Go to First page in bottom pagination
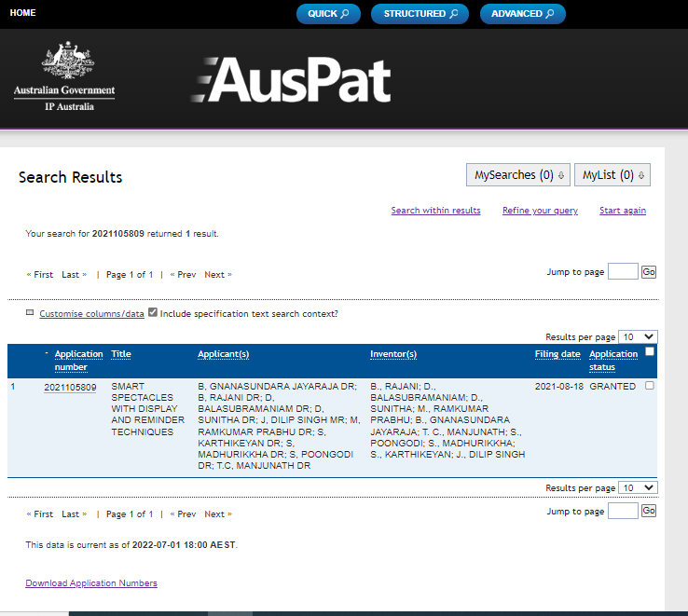688x616 pixels. 40,514
